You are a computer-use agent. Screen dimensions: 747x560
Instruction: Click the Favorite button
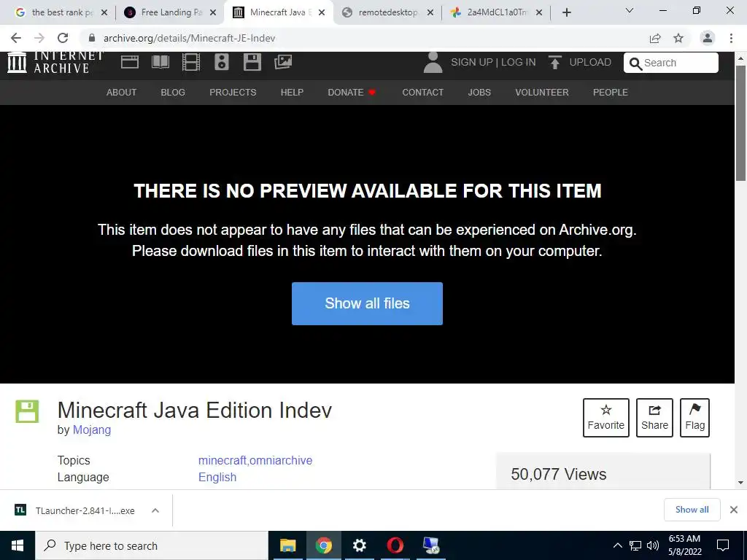605,418
